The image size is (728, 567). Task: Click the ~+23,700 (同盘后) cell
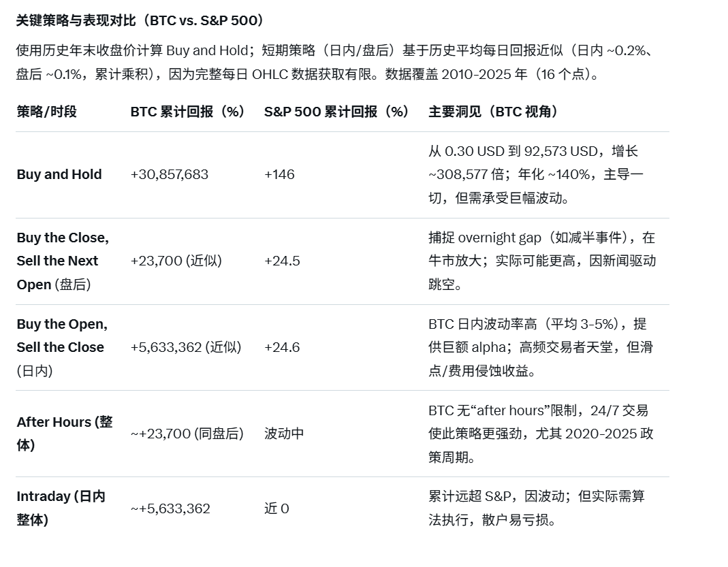click(x=187, y=434)
